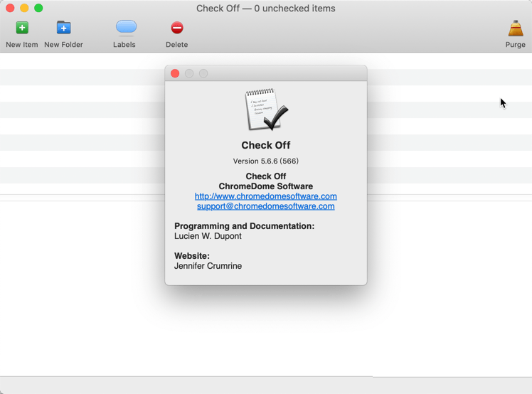
Task: Click the name Lucien W. Dupont
Action: tap(208, 236)
